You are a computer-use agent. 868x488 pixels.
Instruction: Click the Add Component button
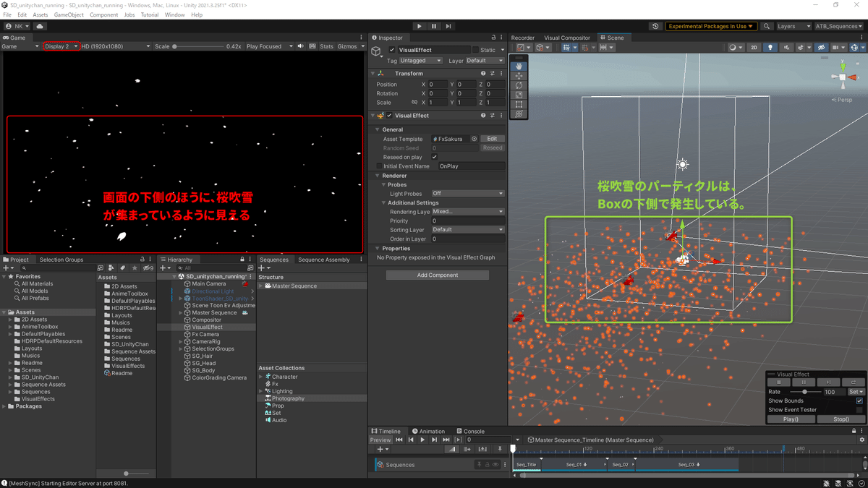tap(438, 275)
